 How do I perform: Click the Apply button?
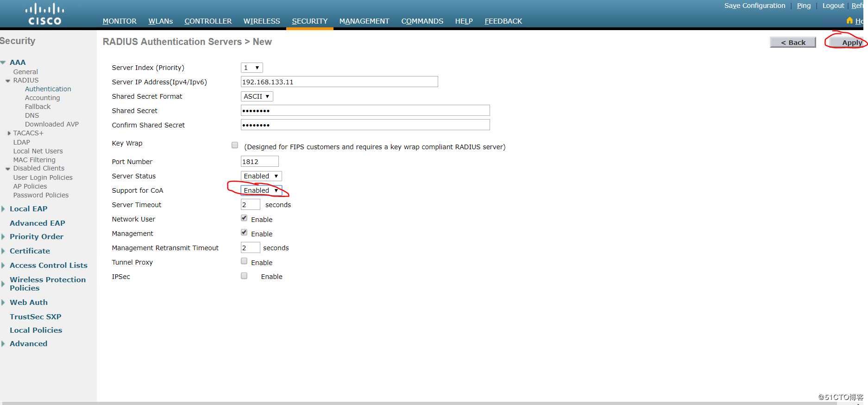pyautogui.click(x=846, y=42)
